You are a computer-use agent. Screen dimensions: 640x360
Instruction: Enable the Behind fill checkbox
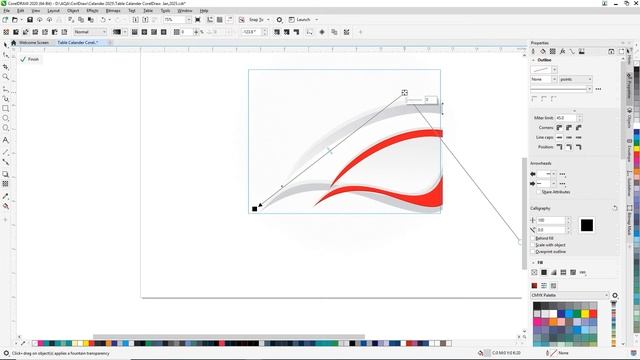pyautogui.click(x=533, y=238)
